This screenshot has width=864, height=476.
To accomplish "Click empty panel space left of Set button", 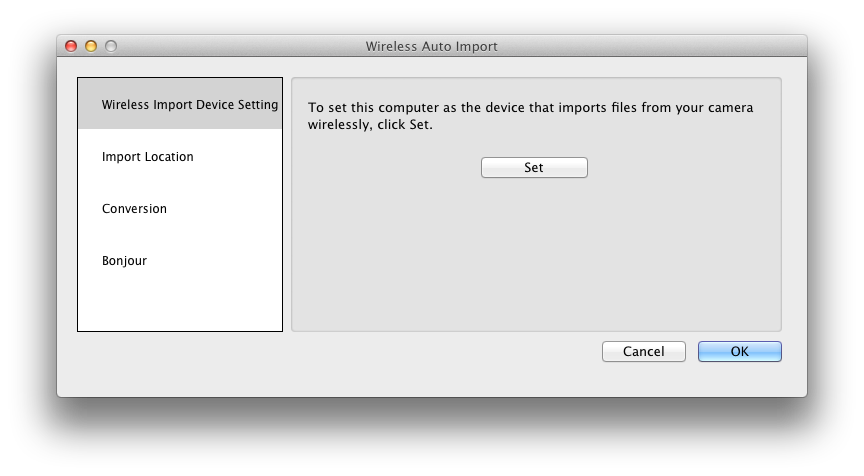I will point(390,168).
